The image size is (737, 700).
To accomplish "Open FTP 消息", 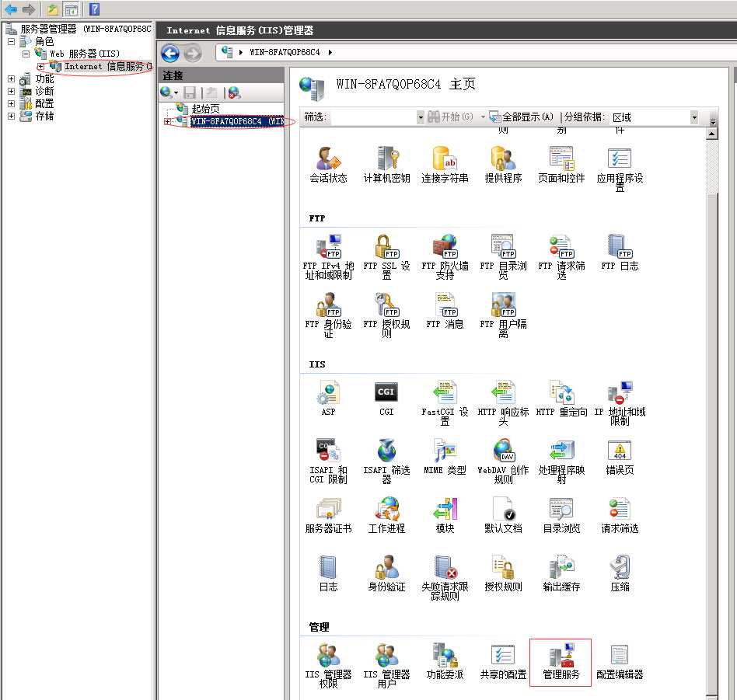I will tap(445, 310).
